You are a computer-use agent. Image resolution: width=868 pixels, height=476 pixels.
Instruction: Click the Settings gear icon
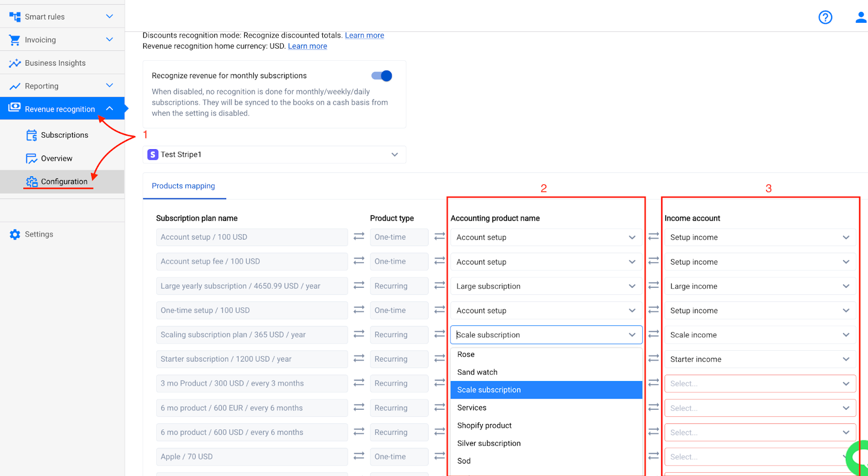click(x=15, y=234)
